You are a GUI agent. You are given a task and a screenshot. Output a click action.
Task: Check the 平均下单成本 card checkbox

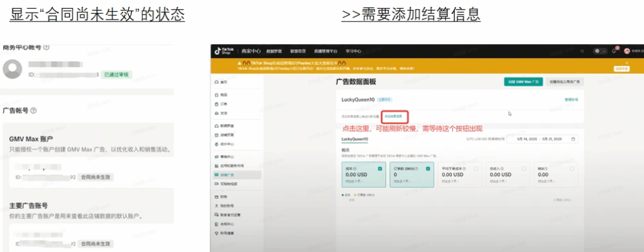click(476, 168)
